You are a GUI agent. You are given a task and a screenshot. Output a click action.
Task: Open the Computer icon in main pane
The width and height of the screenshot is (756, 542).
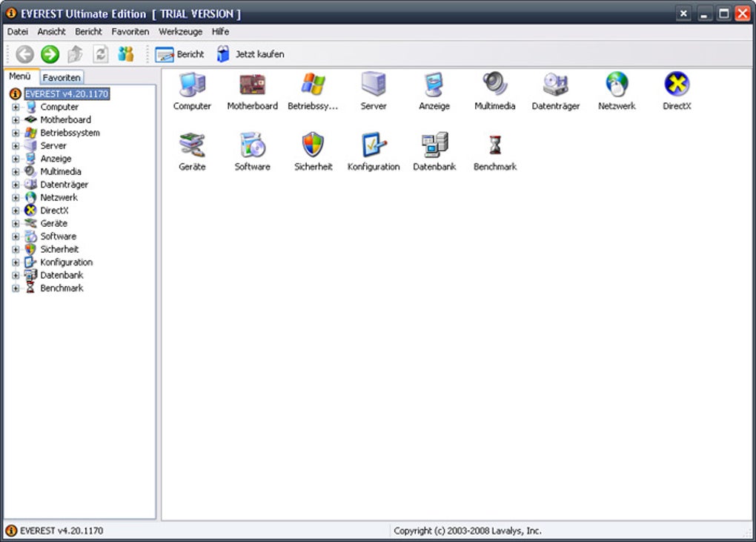[x=192, y=85]
